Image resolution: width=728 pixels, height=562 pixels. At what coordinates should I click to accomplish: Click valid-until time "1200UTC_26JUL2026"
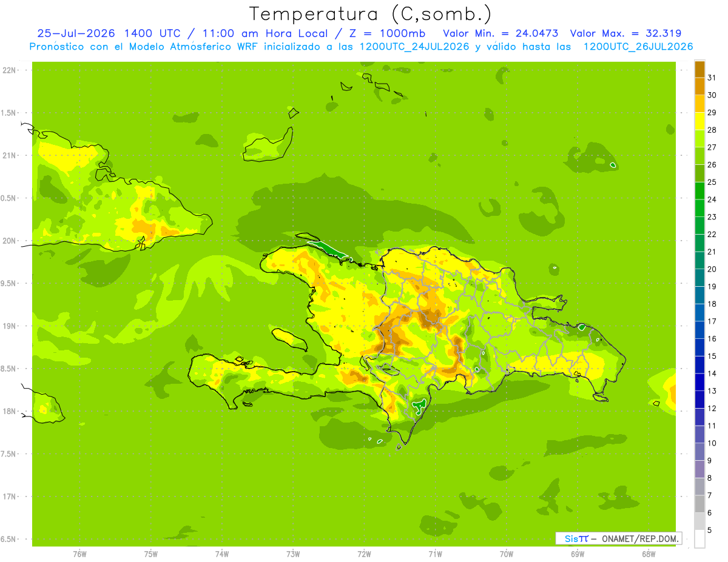pos(638,47)
